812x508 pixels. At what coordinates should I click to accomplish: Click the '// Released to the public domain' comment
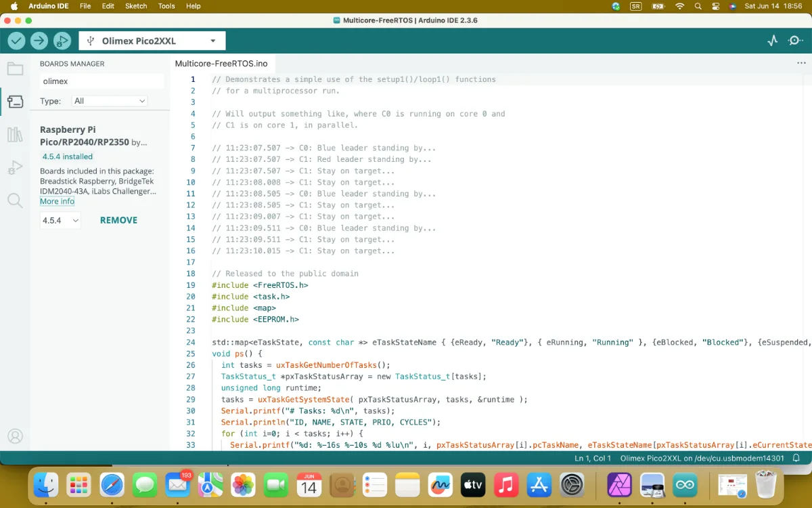(285, 274)
